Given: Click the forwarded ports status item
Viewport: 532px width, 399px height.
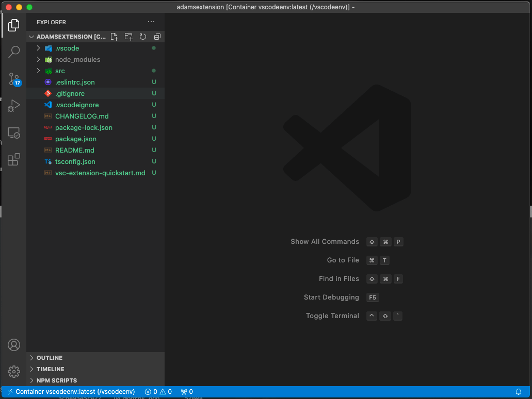Looking at the screenshot, I should [x=187, y=392].
